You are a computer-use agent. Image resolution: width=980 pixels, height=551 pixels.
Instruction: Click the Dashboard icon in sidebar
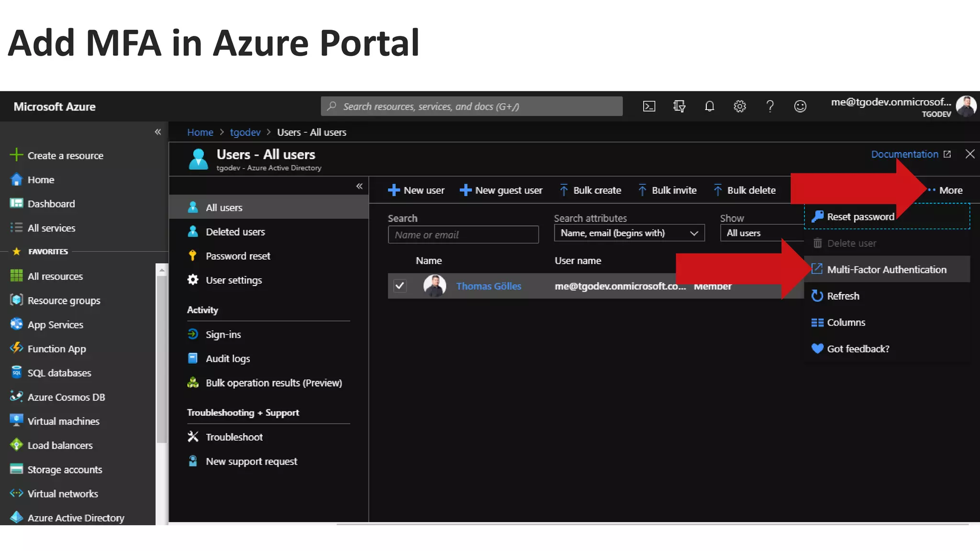click(16, 203)
